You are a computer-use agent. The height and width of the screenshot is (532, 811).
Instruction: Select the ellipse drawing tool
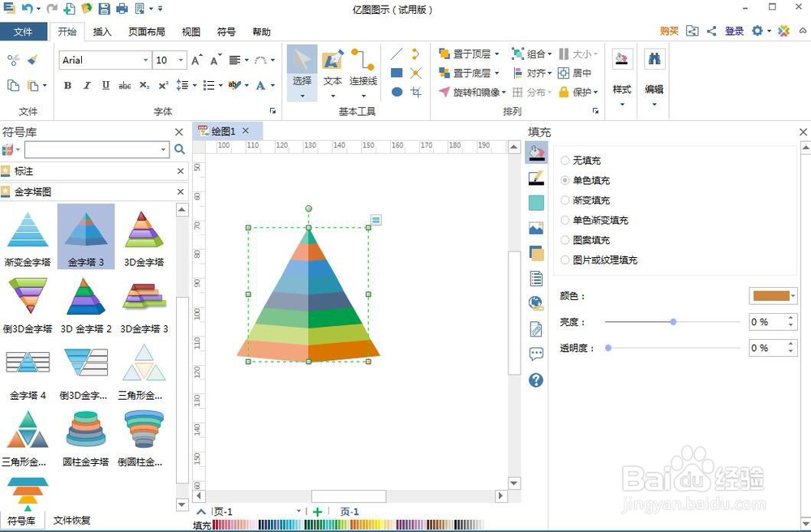click(x=397, y=92)
